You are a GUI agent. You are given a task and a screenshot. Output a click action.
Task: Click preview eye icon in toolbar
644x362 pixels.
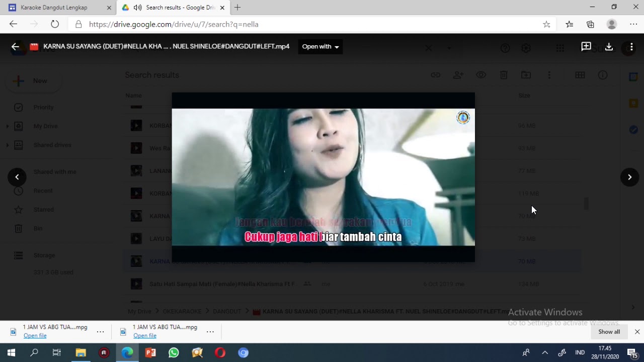[481, 75]
